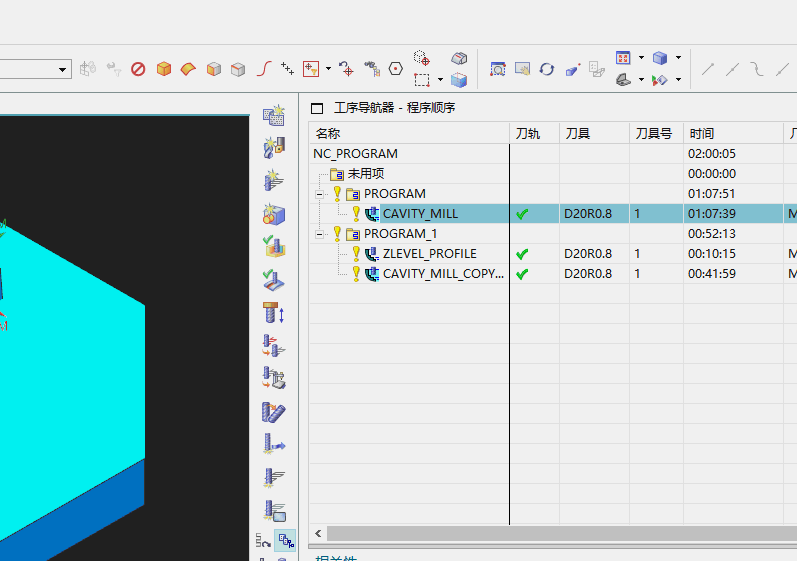Screen dimensions: 797x561
Task: Click the red curve toolbar icon
Action: point(264,69)
